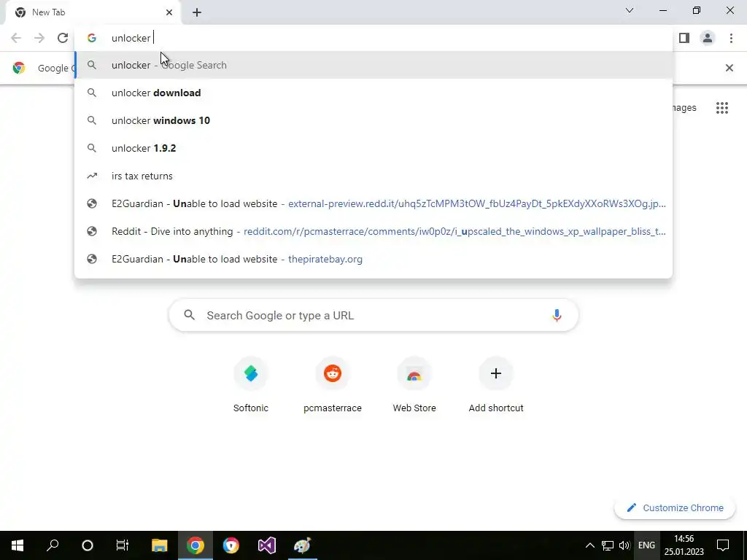Dismiss the Google Chrome infobar with X

pos(729,68)
